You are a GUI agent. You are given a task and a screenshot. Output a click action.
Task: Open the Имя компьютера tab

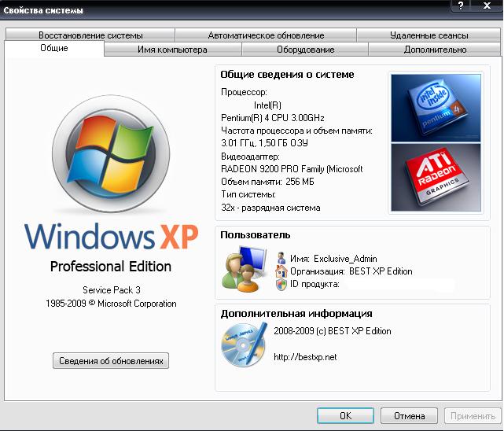172,50
